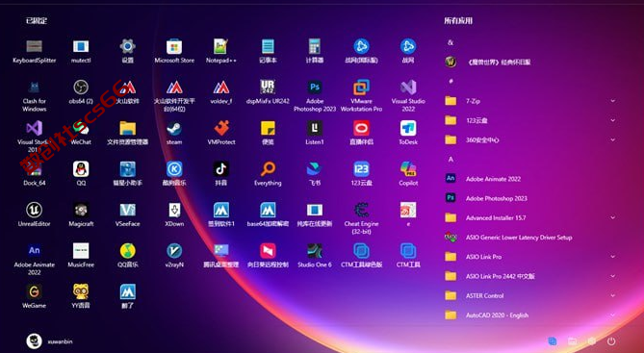Open Notepad++ from pinned apps
Image resolution: width=644 pixels, height=353 pixels.
coord(221,51)
